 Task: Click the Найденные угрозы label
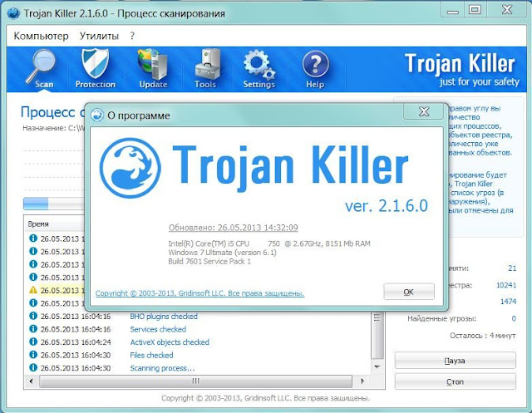tap(441, 318)
